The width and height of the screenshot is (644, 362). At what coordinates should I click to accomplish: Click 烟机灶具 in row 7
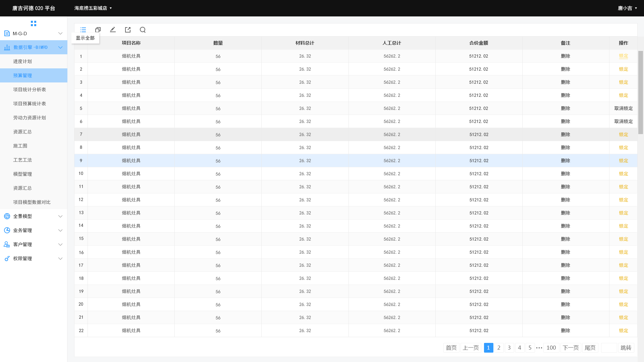click(x=131, y=134)
